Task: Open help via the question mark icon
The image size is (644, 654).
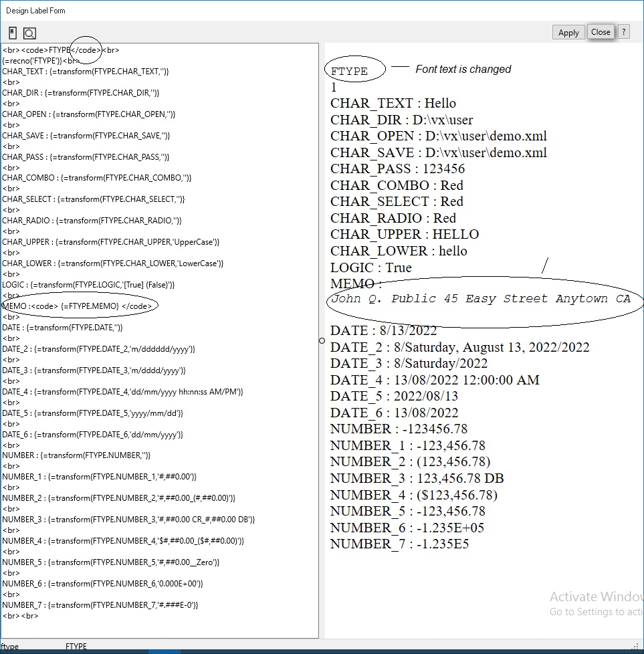Action: (623, 31)
